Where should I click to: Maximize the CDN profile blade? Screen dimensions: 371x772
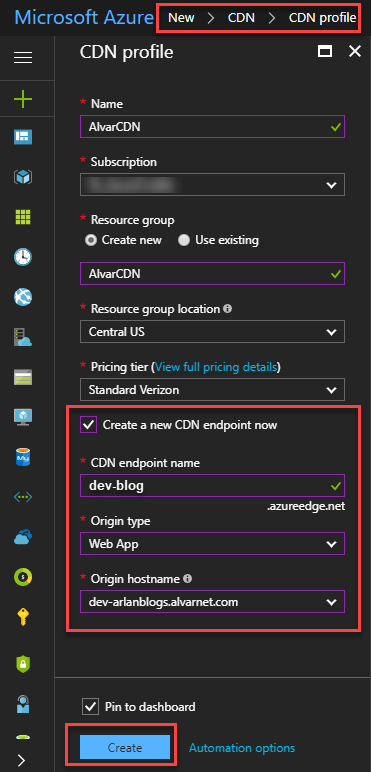click(325, 51)
